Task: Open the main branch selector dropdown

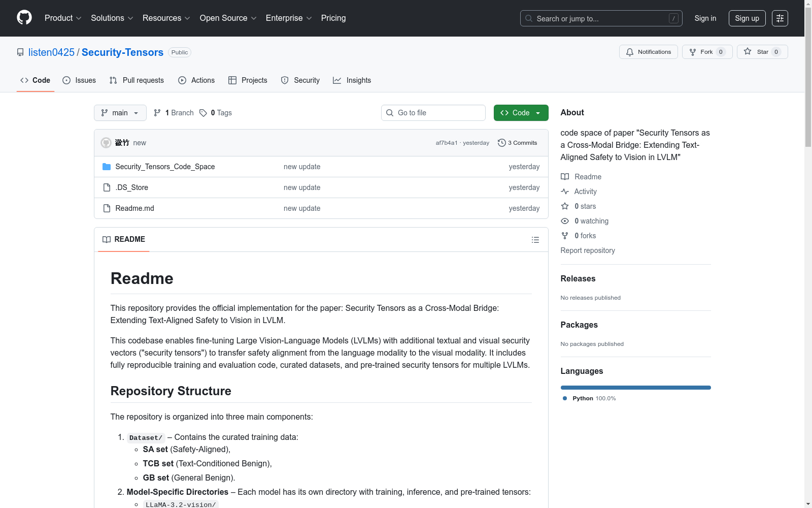Action: [x=120, y=113]
